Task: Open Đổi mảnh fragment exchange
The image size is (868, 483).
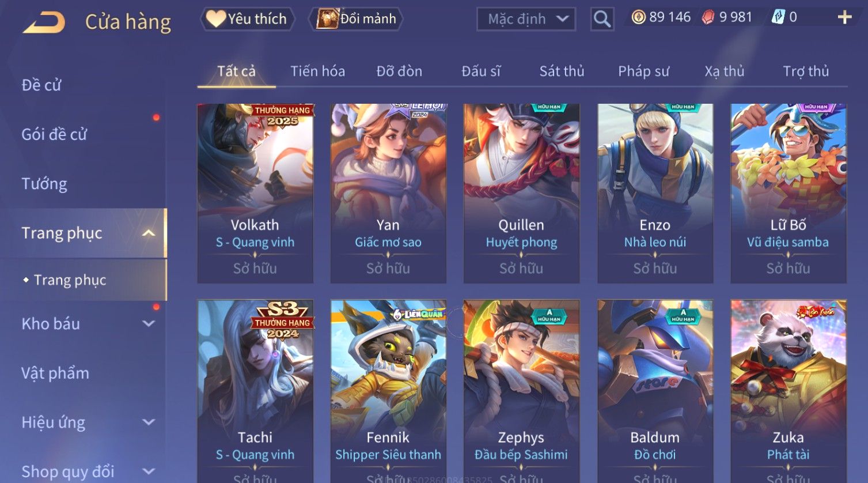Action: [357, 19]
